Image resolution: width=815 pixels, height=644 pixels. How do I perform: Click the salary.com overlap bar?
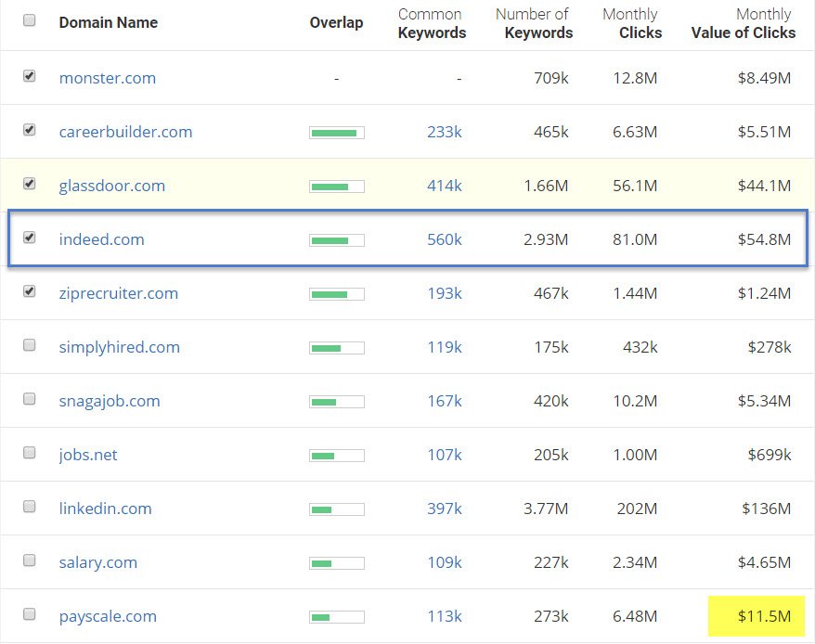point(337,563)
